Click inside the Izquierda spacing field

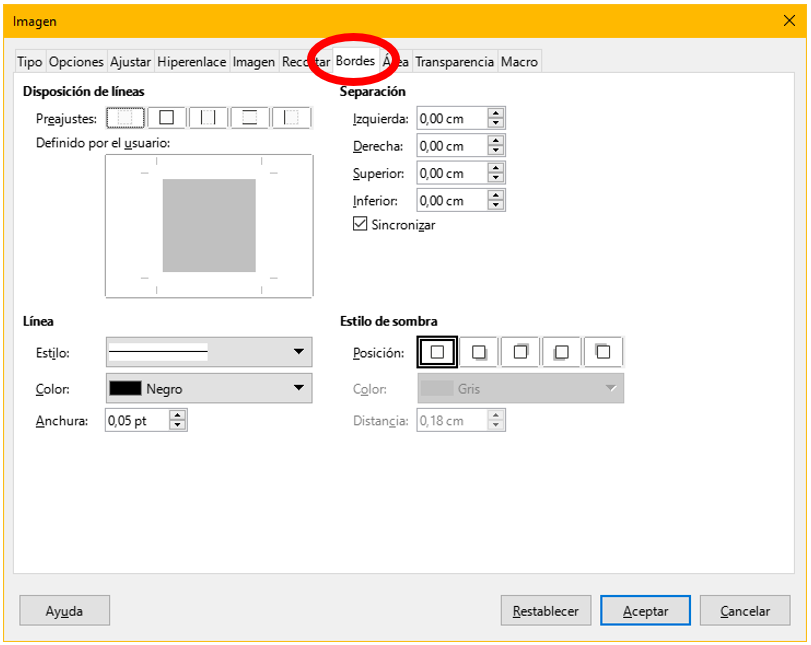450,118
